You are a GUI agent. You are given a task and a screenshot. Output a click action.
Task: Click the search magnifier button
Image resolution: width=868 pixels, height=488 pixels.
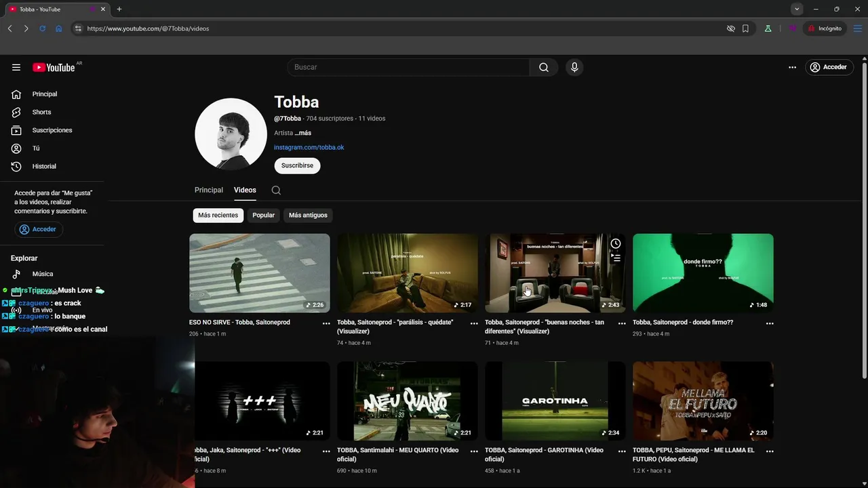tap(544, 67)
